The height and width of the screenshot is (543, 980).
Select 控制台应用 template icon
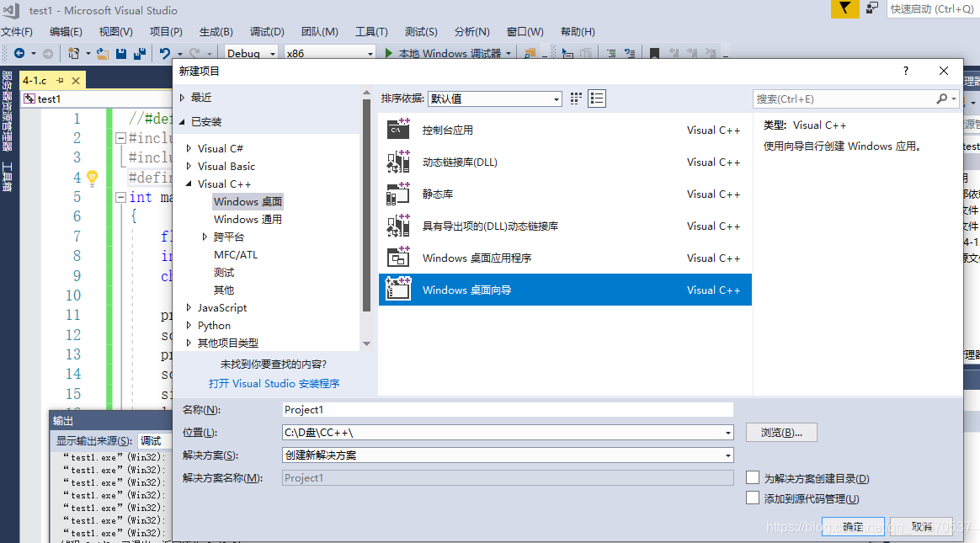[398, 130]
